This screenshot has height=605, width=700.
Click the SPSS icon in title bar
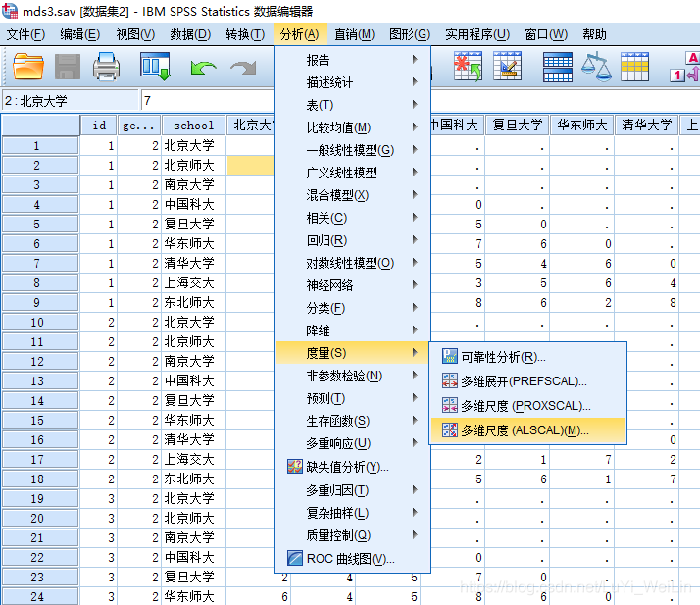tap(10, 10)
